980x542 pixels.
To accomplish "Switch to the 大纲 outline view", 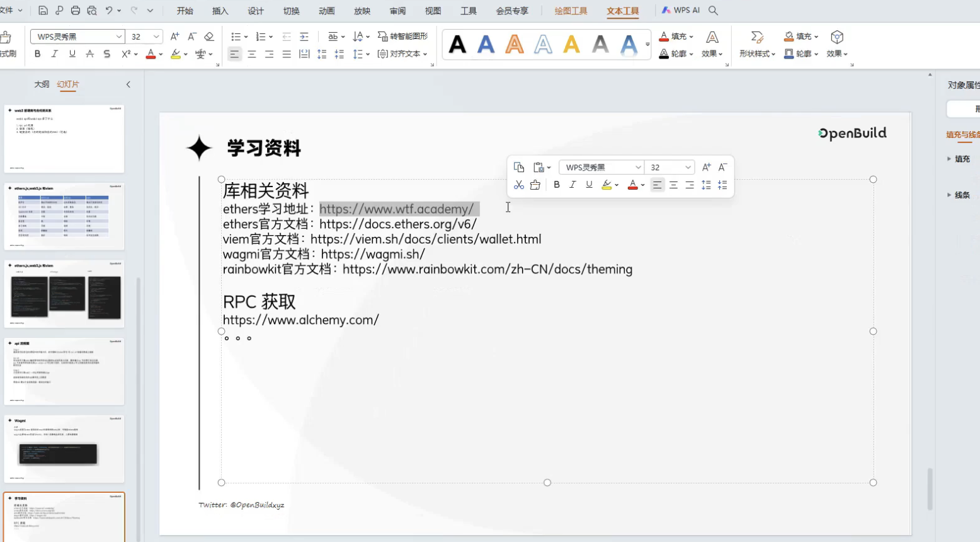I will (x=42, y=84).
